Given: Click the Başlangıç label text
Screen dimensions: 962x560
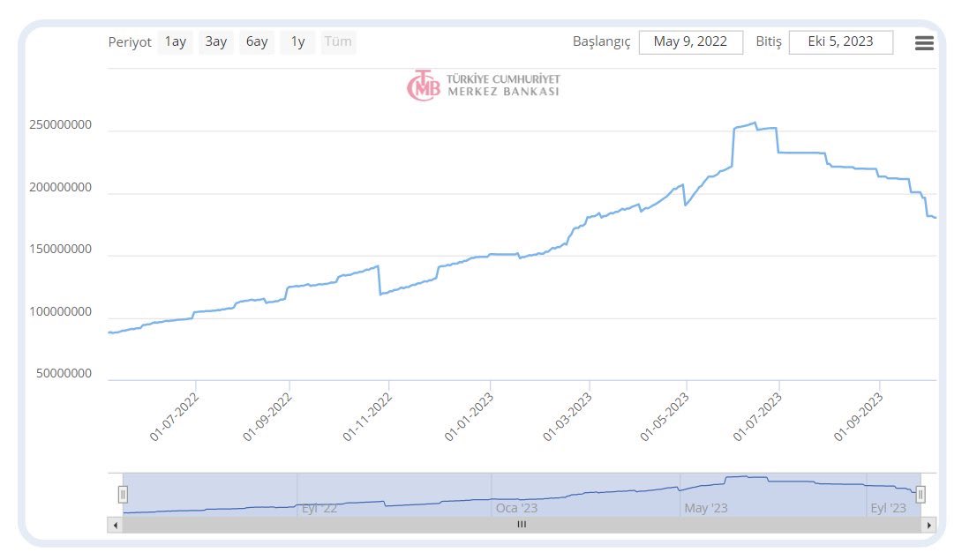Looking at the screenshot, I should click(601, 42).
